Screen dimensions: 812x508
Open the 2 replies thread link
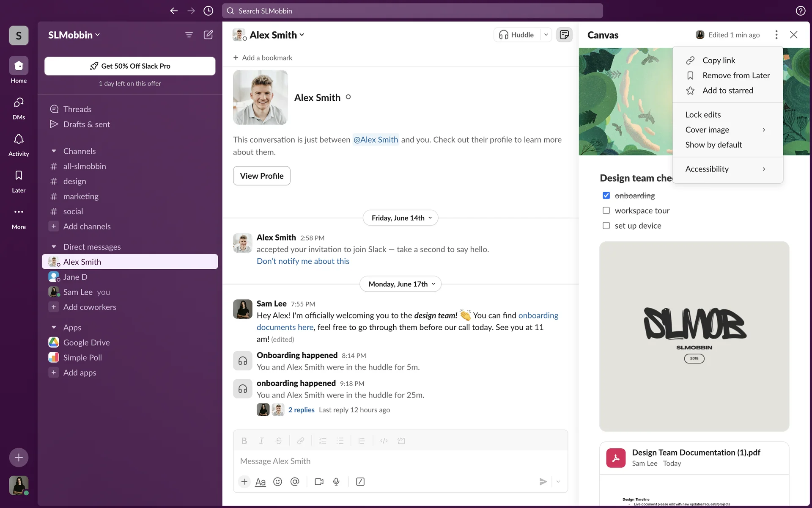pyautogui.click(x=301, y=410)
